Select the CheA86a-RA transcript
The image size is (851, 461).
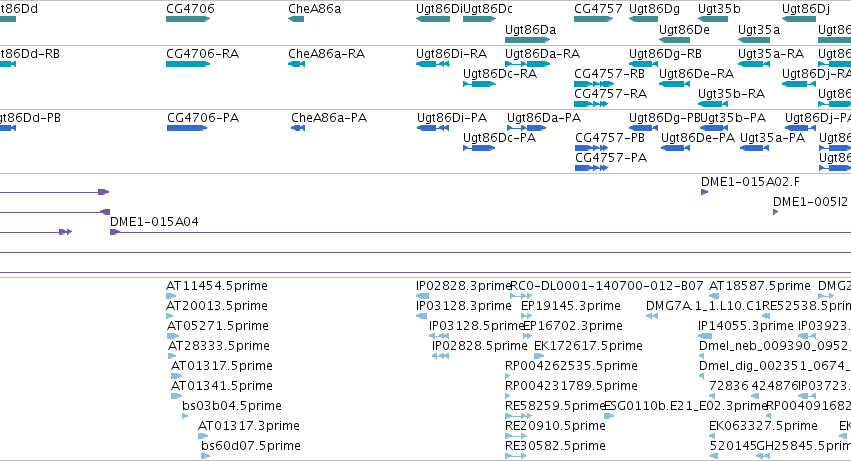(296, 64)
